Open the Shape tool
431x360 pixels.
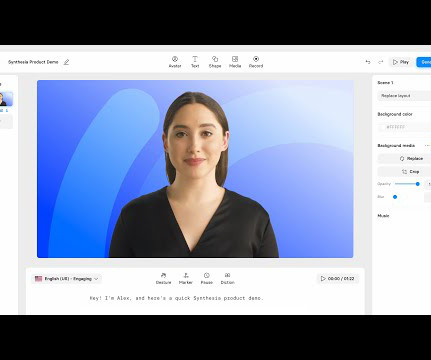pos(215,62)
